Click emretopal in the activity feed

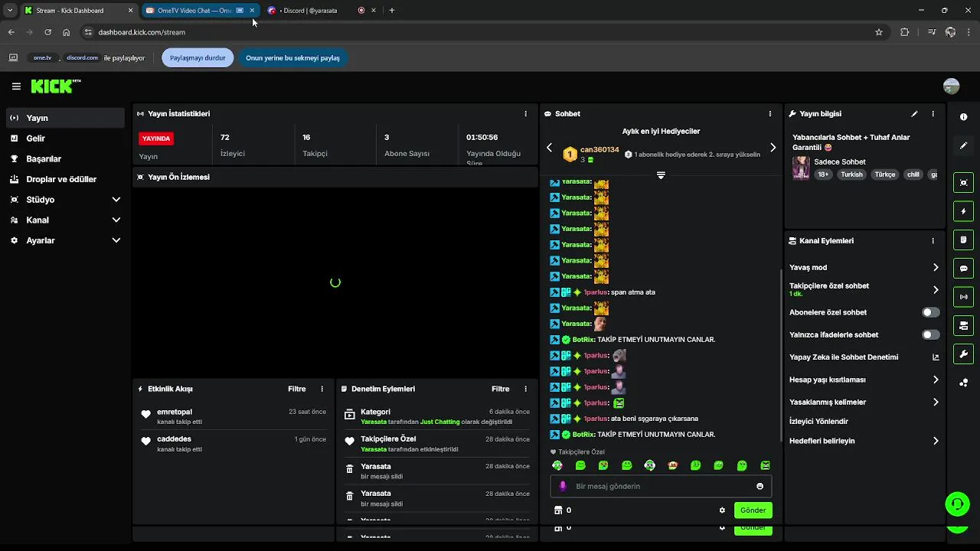pos(175,412)
